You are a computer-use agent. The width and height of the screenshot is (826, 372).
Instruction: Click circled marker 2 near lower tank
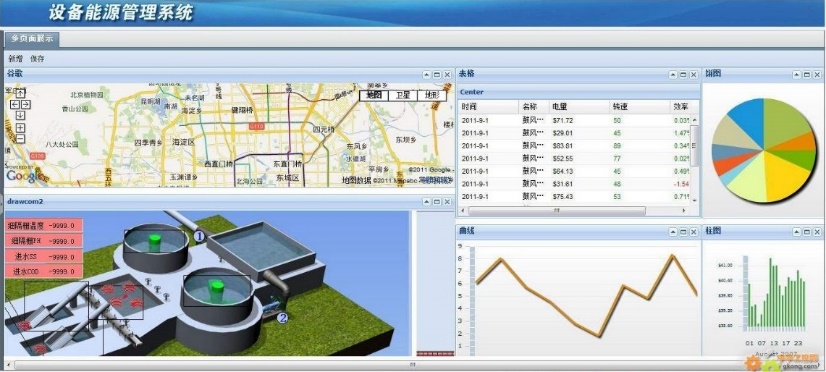click(283, 318)
